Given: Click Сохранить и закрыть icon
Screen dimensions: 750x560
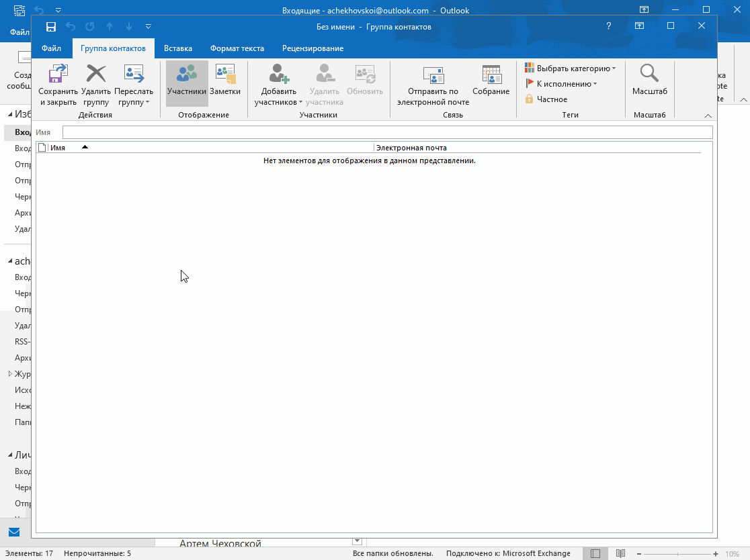Looking at the screenshot, I should click(x=58, y=74).
